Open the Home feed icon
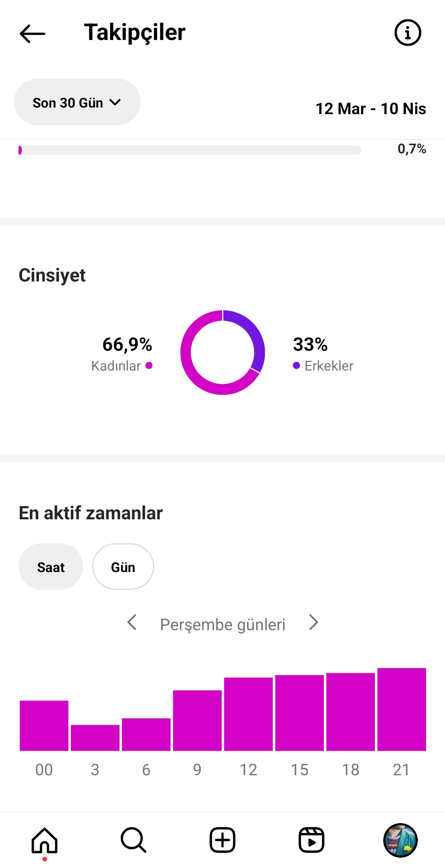445x868 pixels. click(x=44, y=840)
